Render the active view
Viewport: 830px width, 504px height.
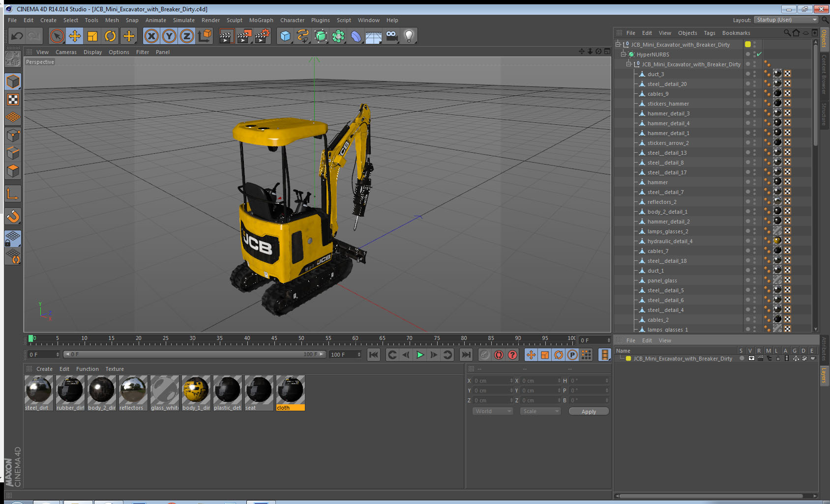pyautogui.click(x=226, y=36)
